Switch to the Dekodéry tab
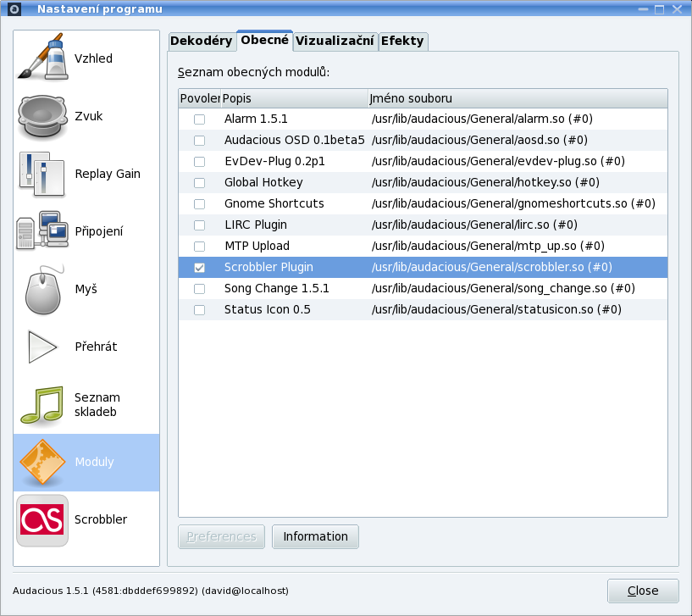692x616 pixels. coord(202,41)
